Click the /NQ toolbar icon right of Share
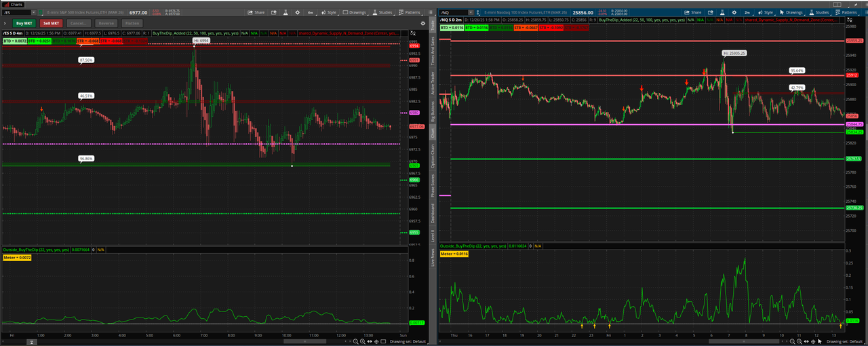 [711, 12]
